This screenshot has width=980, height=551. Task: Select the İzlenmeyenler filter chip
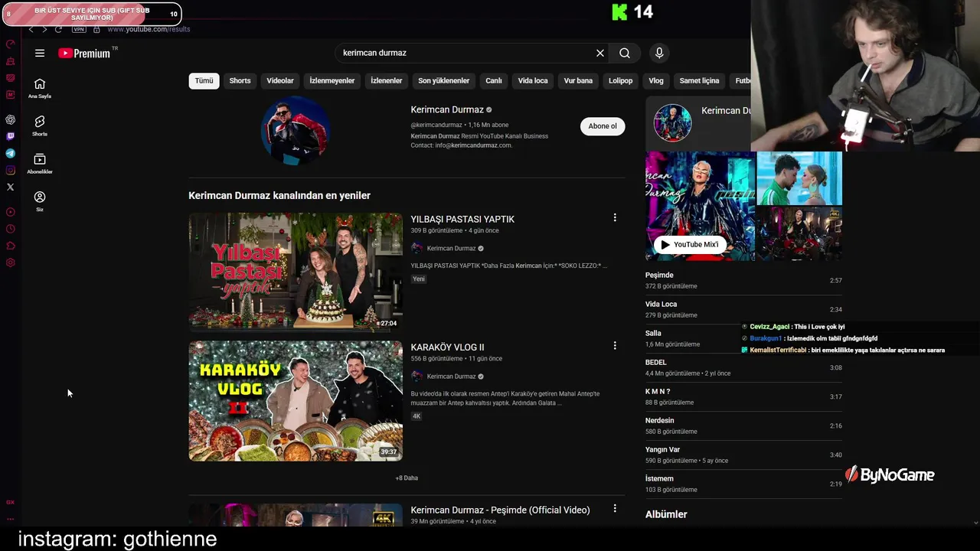click(x=332, y=80)
